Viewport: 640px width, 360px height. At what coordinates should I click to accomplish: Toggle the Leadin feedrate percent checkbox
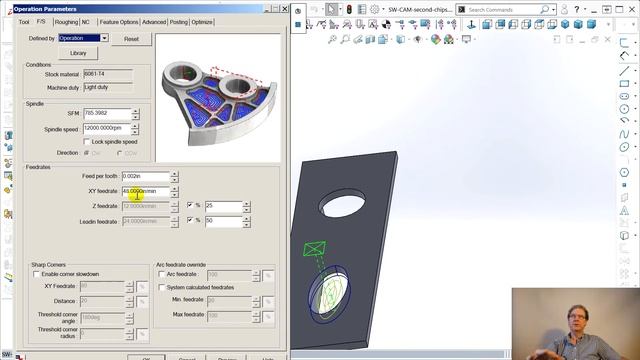[x=190, y=220]
